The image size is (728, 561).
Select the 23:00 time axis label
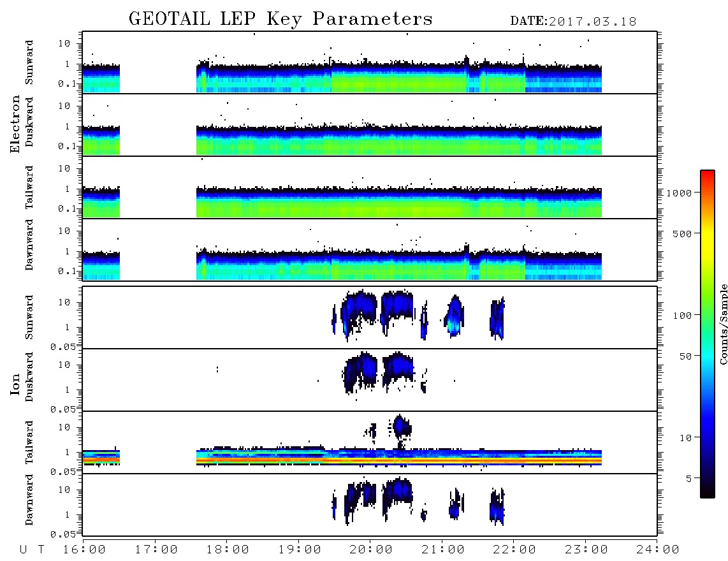pyautogui.click(x=587, y=550)
